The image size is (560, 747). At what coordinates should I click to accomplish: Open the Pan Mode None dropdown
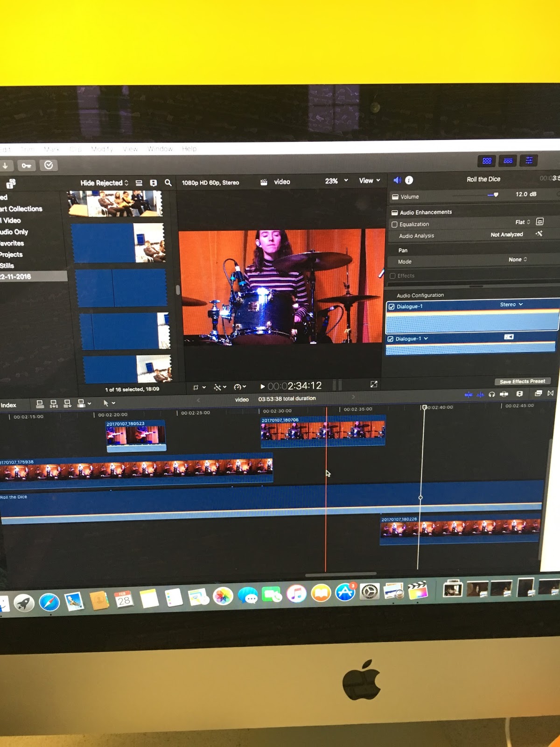tap(518, 260)
